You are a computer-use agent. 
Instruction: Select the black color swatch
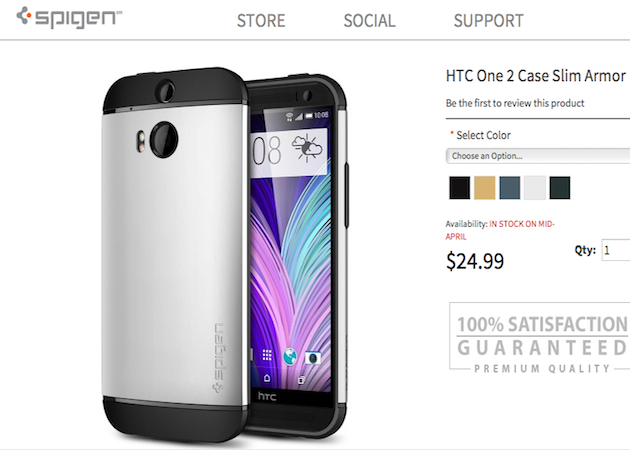pos(459,188)
